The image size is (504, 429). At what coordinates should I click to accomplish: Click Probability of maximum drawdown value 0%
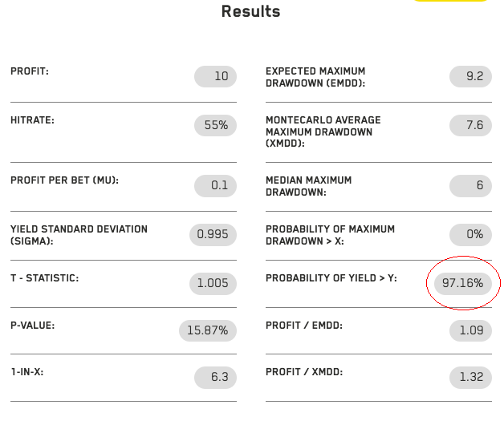[x=470, y=234]
